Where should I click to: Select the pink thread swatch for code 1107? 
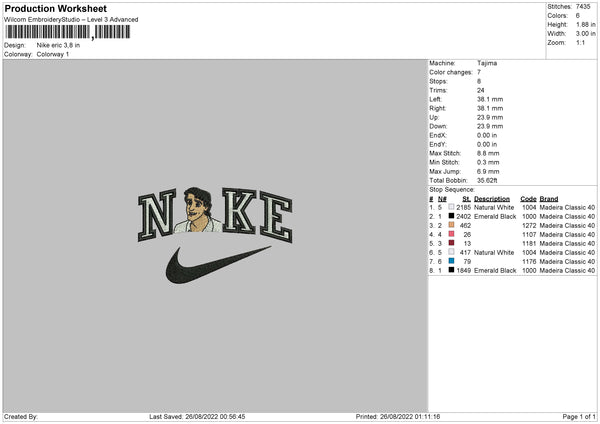[x=452, y=234]
